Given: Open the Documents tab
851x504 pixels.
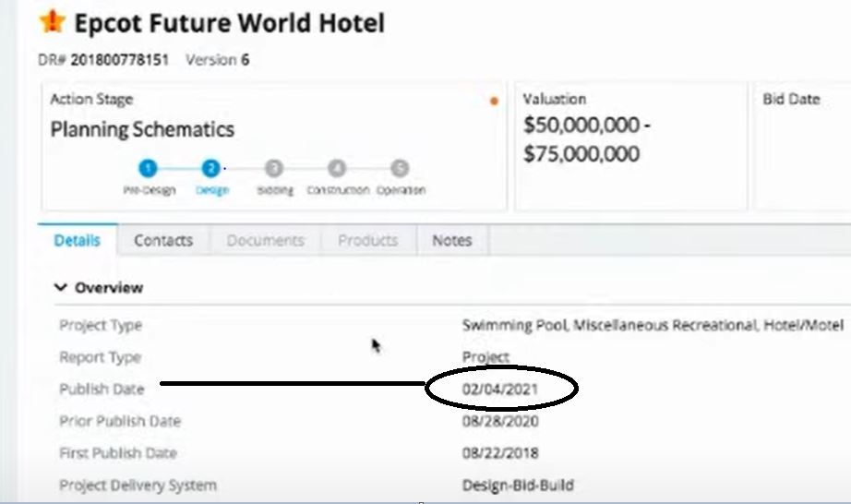Looking at the screenshot, I should (x=265, y=240).
